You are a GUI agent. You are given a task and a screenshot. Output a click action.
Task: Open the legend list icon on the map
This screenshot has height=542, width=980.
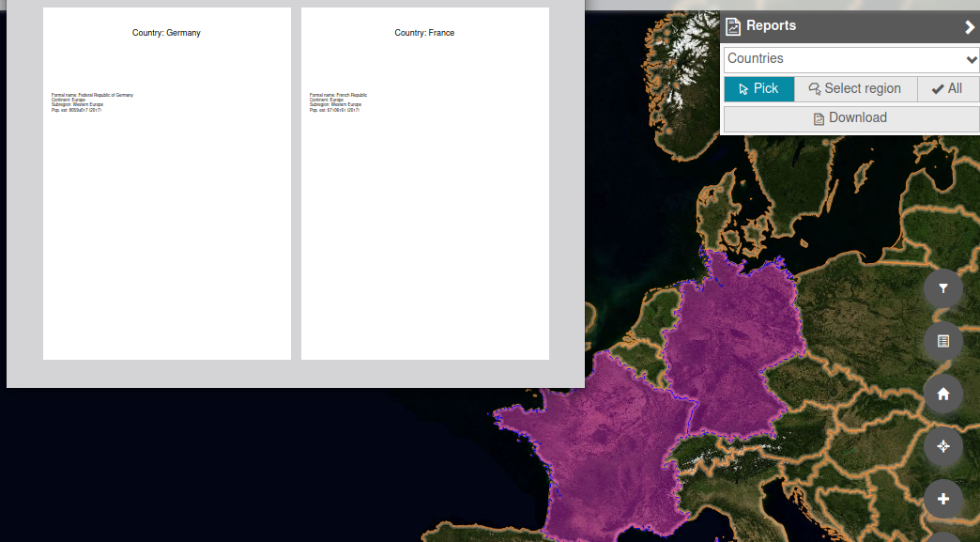pyautogui.click(x=943, y=342)
